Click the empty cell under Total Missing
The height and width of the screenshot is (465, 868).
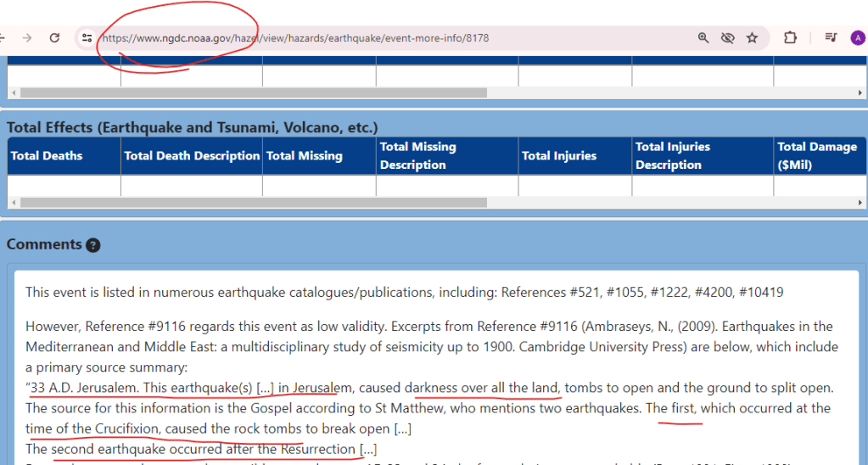[x=318, y=185]
